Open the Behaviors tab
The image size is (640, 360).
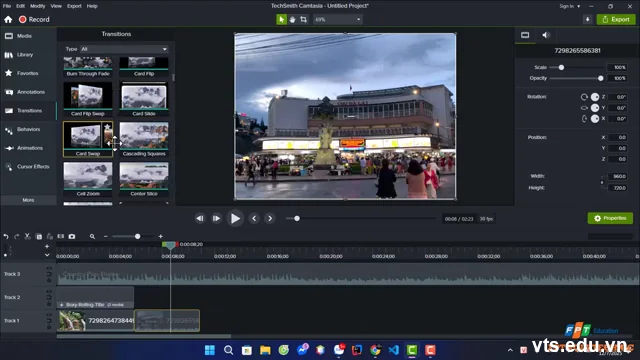(28, 129)
